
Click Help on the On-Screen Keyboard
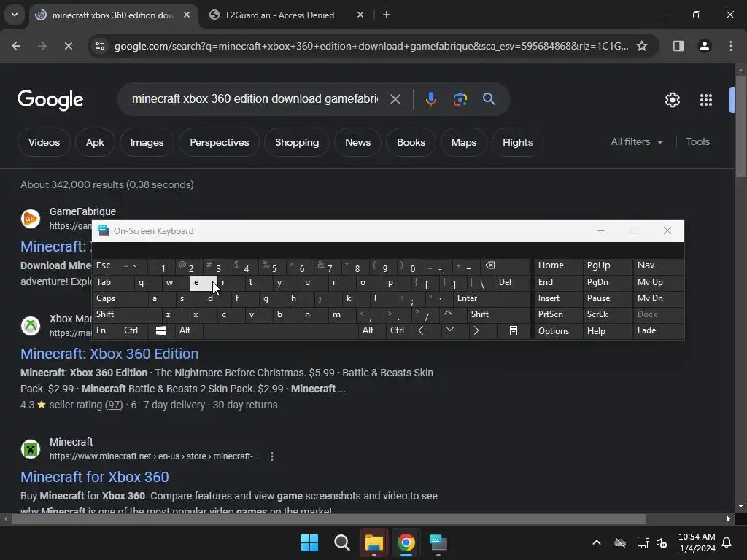(x=607, y=330)
